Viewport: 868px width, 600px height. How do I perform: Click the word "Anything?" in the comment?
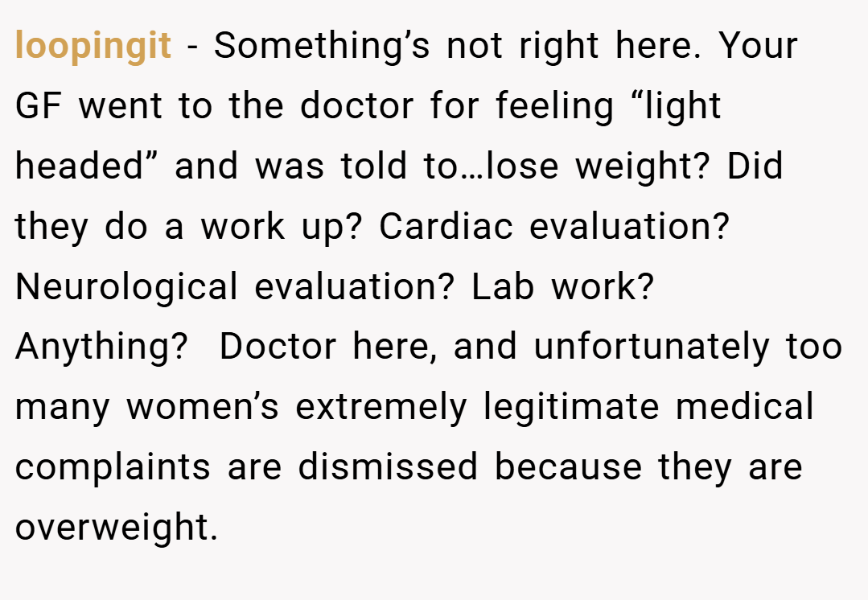click(102, 347)
